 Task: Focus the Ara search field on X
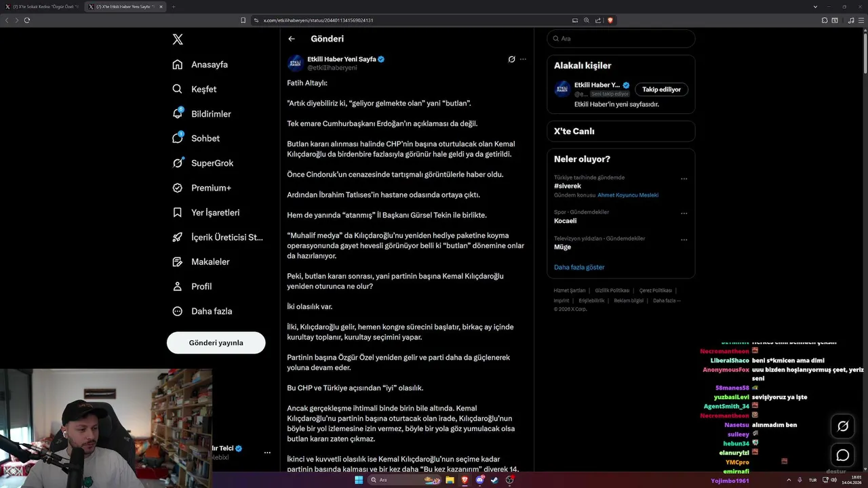click(x=620, y=39)
